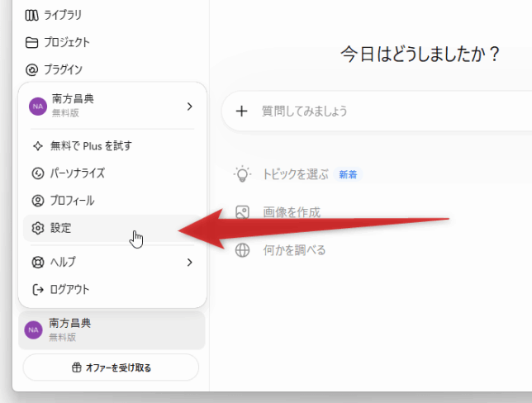Image resolution: width=532 pixels, height=403 pixels.
Task: Click the sparkle icon beside Plus trial
Action: [x=38, y=146]
